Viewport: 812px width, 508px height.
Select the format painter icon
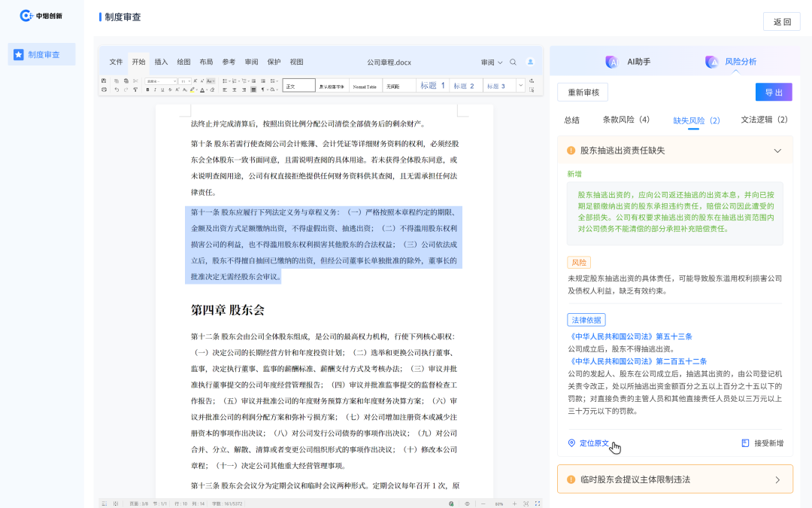click(x=135, y=90)
